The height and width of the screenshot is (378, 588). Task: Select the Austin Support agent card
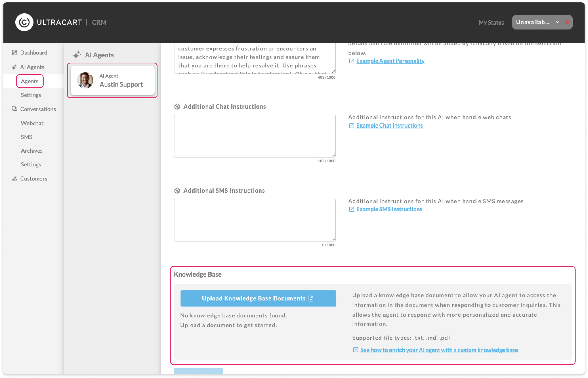pyautogui.click(x=112, y=80)
